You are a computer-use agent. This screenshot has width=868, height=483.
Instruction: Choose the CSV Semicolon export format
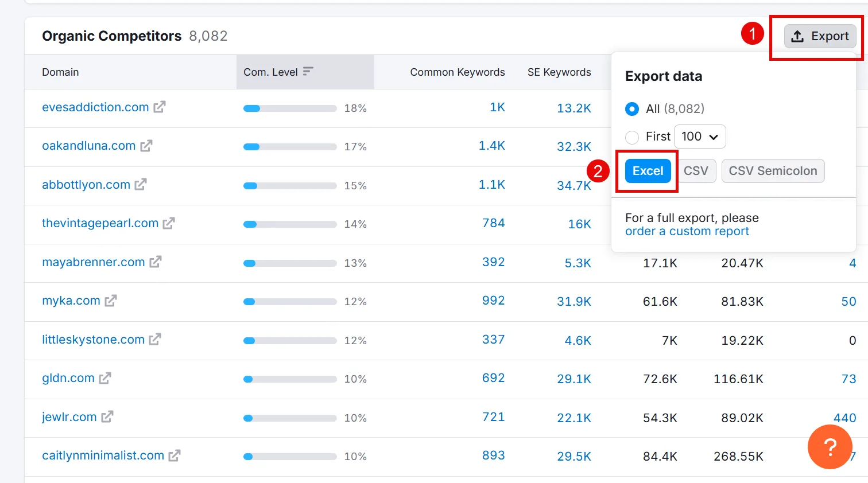coord(773,171)
